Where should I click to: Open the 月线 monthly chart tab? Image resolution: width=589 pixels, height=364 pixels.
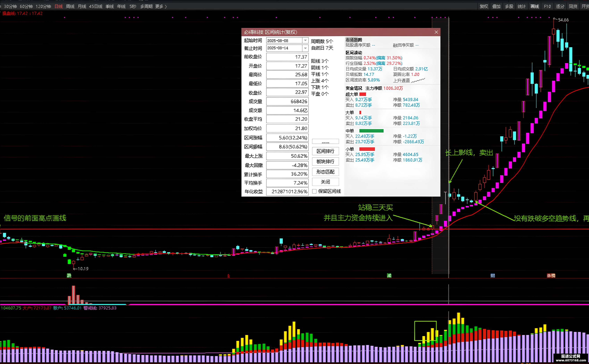[x=82, y=6]
